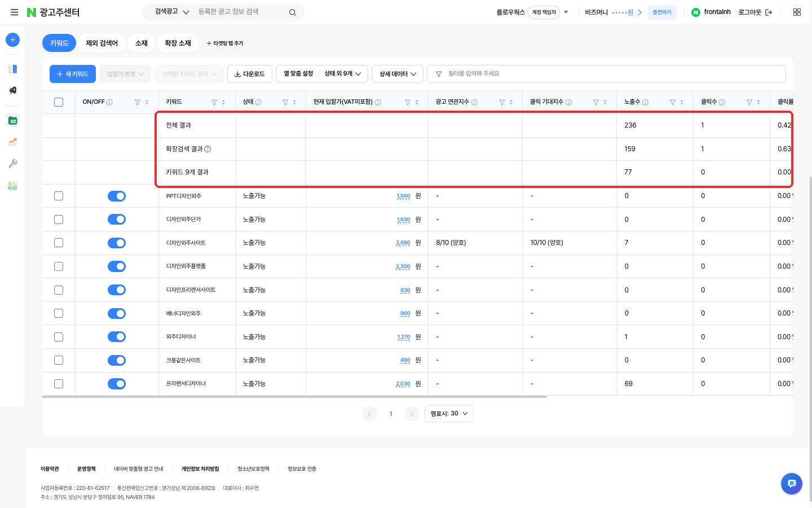Check the 프리랜서디자이너 row checkbox
The height and width of the screenshot is (508, 812).
click(59, 384)
